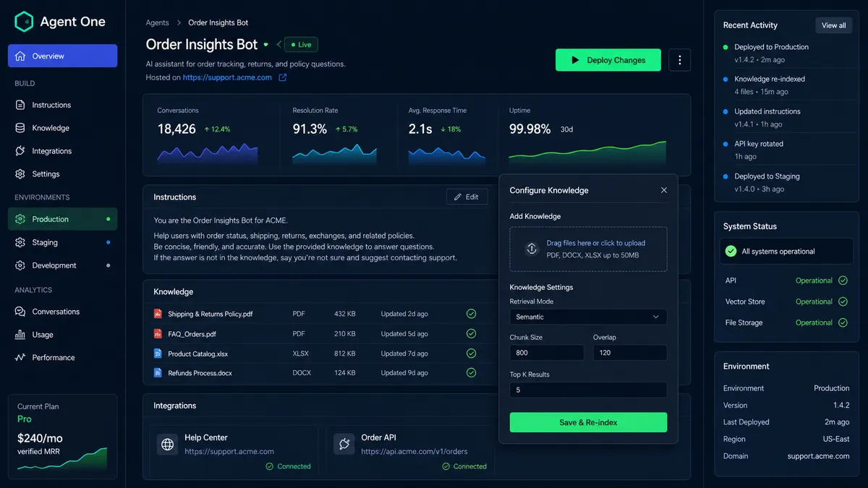This screenshot has width=868, height=488.
Task: Click the Development environment gear icon
Action: click(x=20, y=265)
